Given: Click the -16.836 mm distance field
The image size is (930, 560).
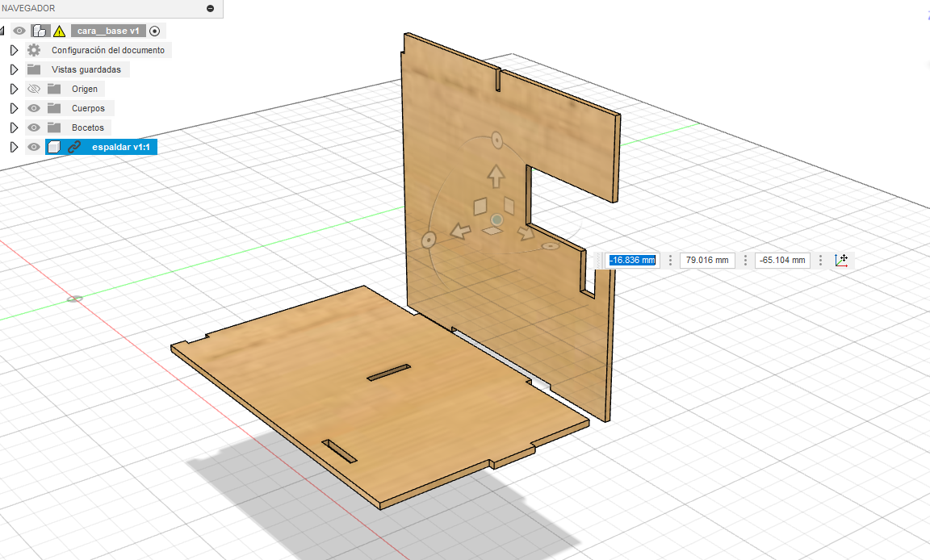Looking at the screenshot, I should pos(632,260).
